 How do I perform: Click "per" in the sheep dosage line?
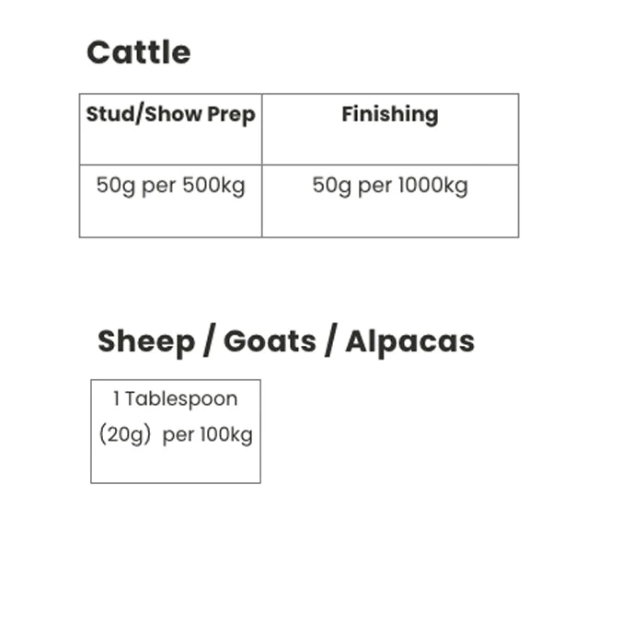pos(178,436)
